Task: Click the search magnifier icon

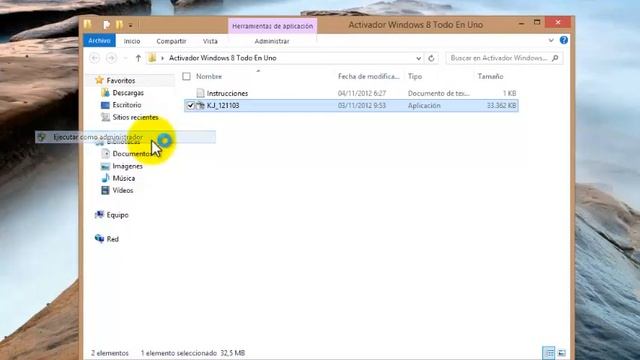Action: point(555,58)
